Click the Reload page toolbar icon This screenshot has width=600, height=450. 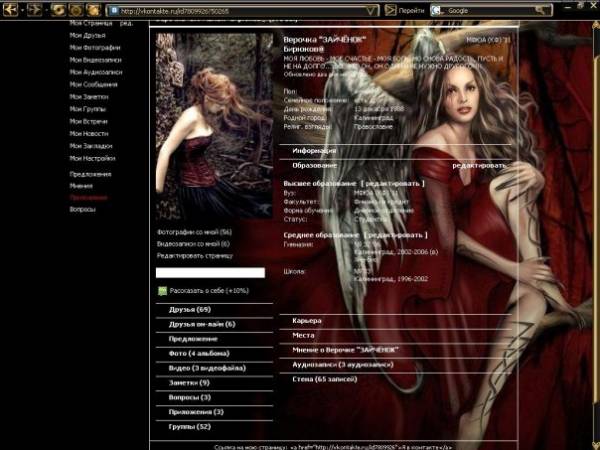click(x=58, y=10)
